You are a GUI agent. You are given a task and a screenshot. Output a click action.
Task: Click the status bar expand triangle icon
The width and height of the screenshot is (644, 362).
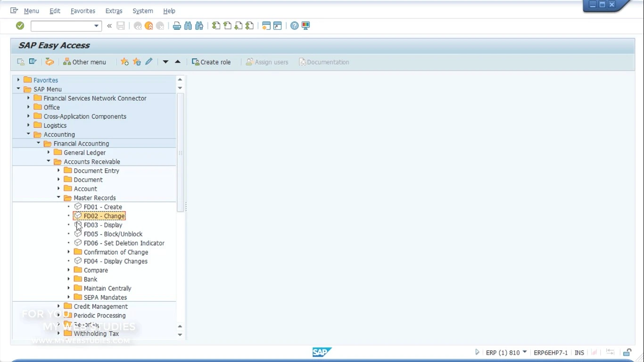pyautogui.click(x=477, y=352)
